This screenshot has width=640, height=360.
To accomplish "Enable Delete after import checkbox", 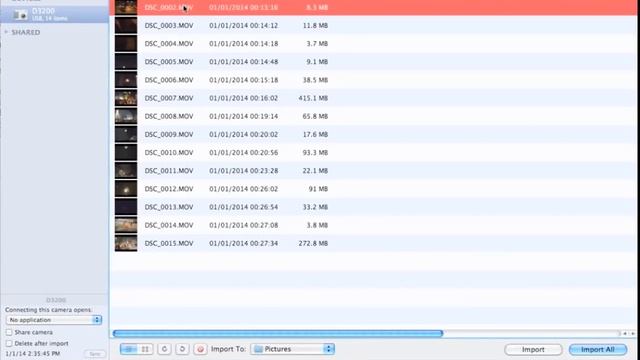I will 9,343.
